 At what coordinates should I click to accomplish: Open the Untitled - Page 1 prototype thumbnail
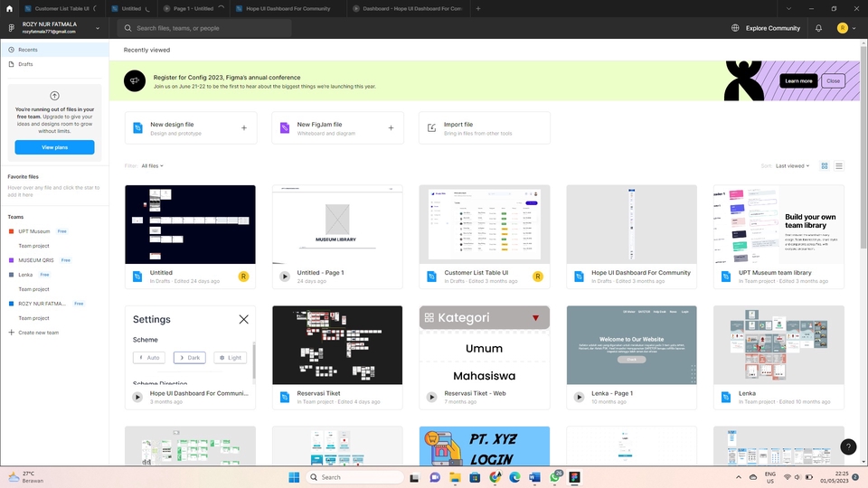click(x=337, y=224)
